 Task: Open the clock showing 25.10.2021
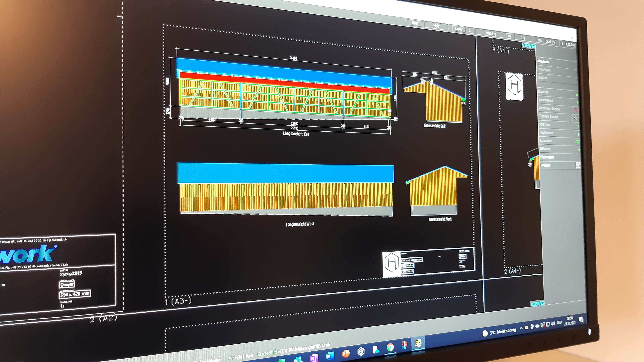point(570,321)
